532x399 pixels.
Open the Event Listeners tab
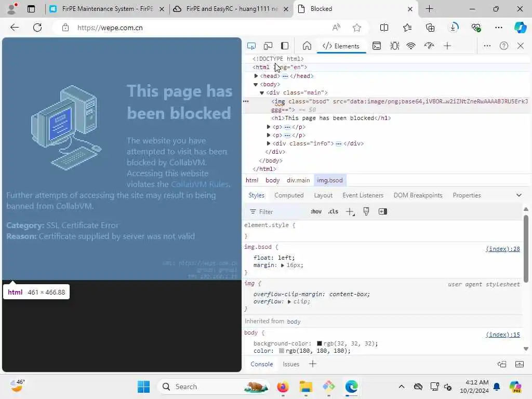[363, 195]
